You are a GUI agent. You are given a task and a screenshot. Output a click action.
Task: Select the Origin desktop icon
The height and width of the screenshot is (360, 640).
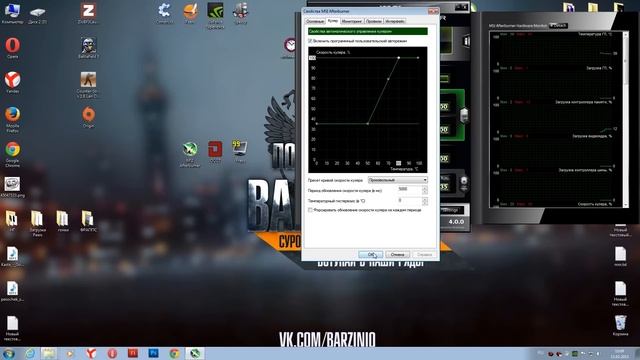click(x=88, y=117)
